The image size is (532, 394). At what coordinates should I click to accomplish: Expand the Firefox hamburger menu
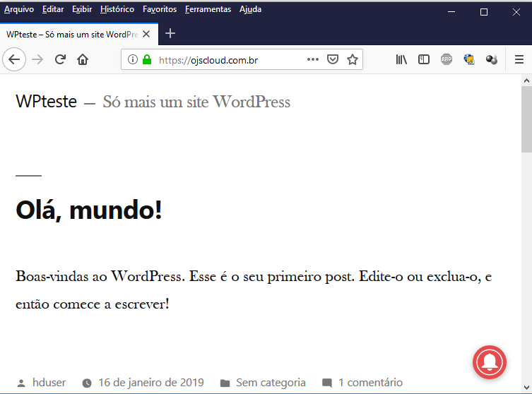[x=519, y=60]
